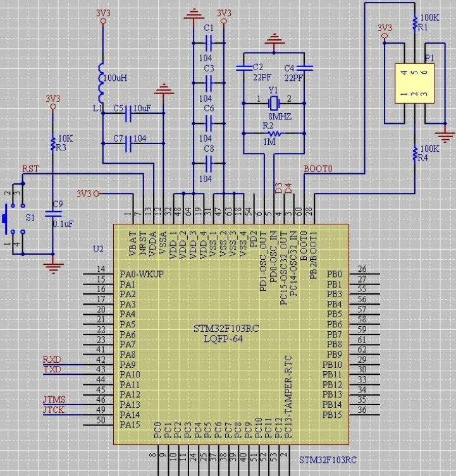Select the RST net label
Viewport: 456px width, 476px height.
tap(30, 169)
